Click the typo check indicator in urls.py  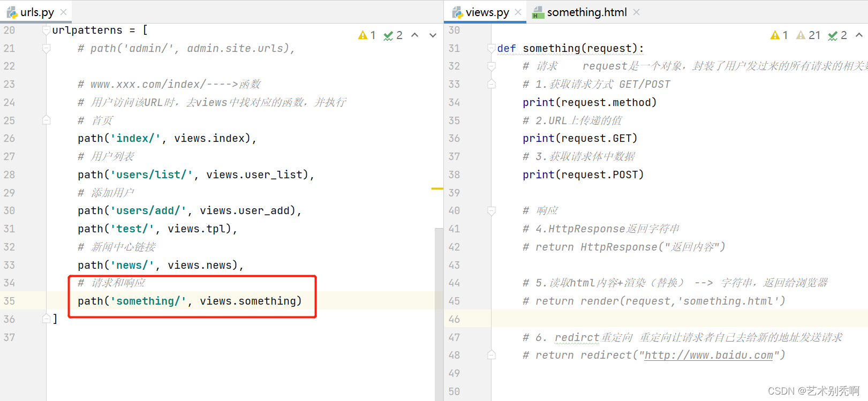394,35
